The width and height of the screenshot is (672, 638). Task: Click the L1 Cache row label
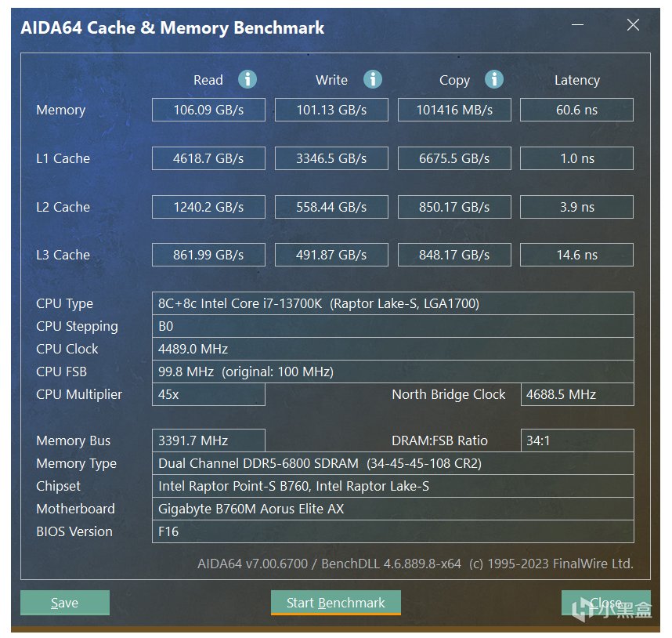pyautogui.click(x=63, y=158)
